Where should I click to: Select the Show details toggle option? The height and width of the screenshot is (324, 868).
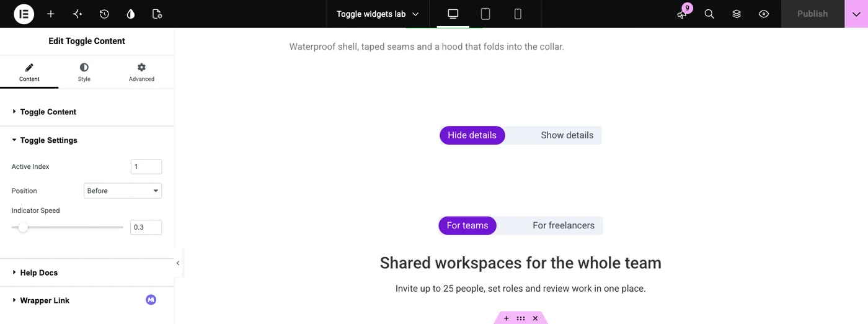(x=567, y=135)
